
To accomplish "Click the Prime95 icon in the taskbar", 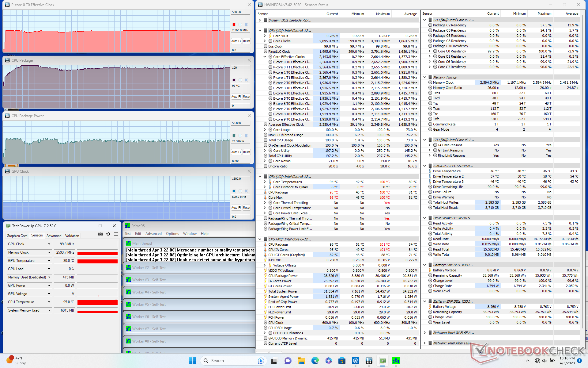I will coord(396,361).
